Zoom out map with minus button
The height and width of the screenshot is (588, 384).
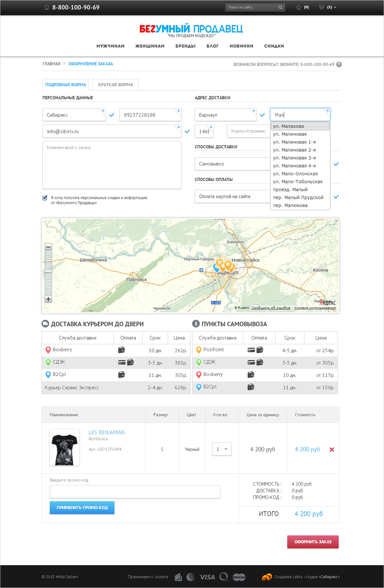coord(48,247)
